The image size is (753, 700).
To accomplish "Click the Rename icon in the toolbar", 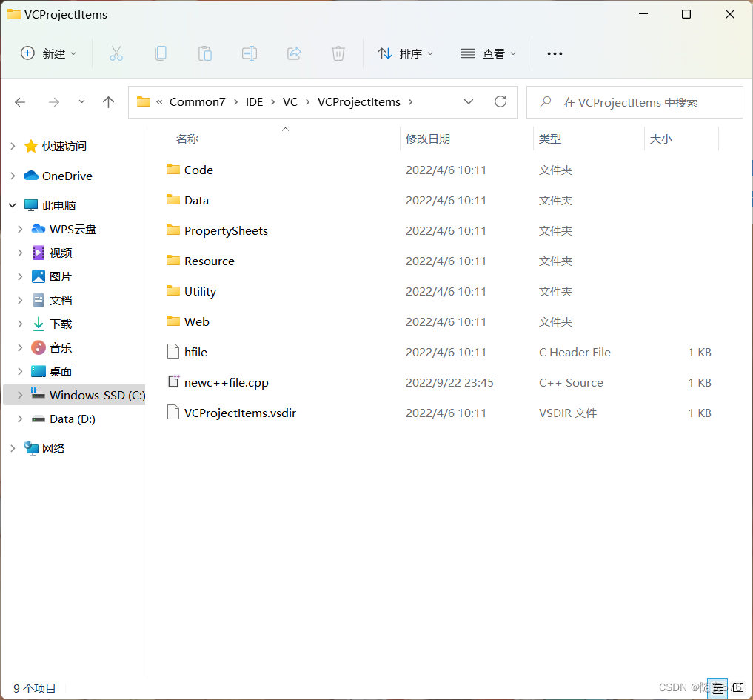I will pos(250,53).
